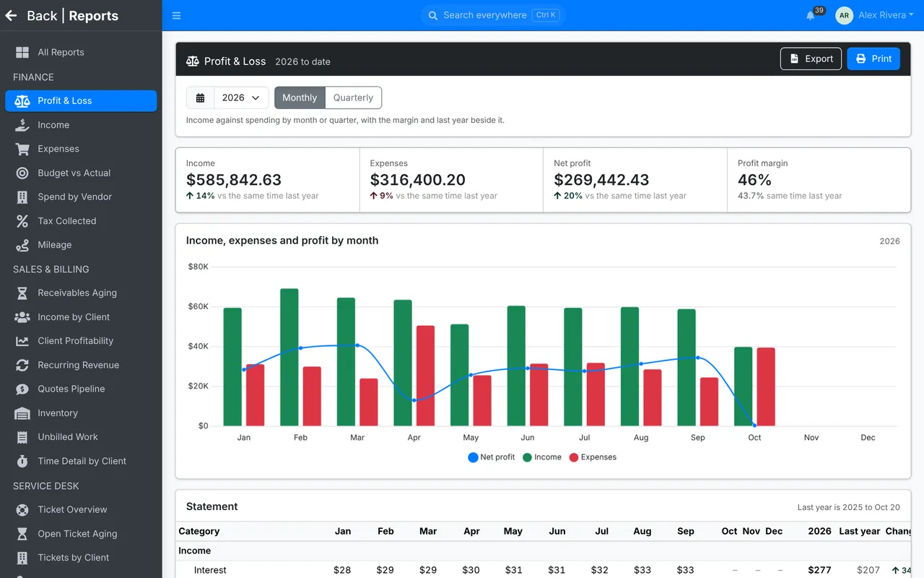Open the 2026 year dropdown
Image resolution: width=924 pixels, height=578 pixels.
(241, 98)
